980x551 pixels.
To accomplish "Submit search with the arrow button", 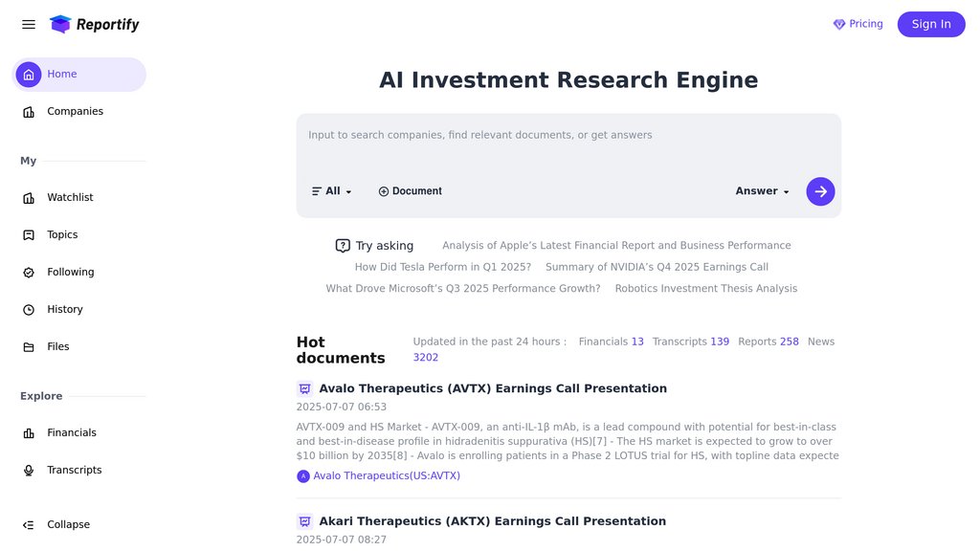I will (820, 191).
